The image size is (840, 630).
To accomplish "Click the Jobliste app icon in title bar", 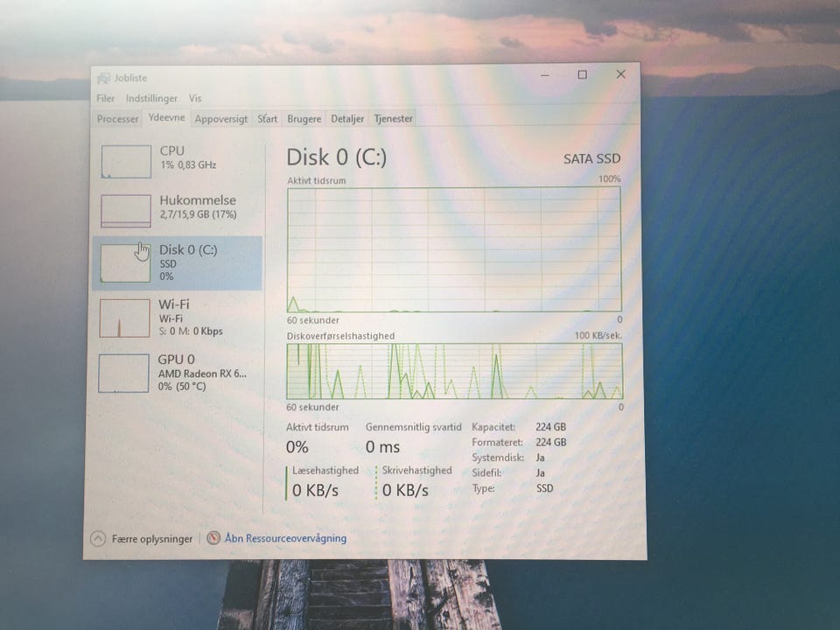I will tap(104, 79).
